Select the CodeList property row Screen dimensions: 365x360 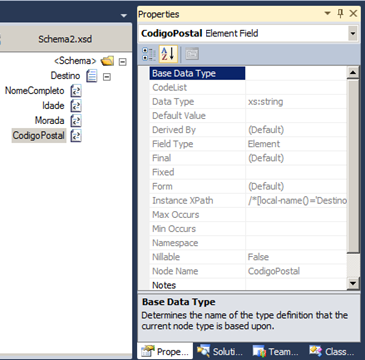(x=248, y=88)
